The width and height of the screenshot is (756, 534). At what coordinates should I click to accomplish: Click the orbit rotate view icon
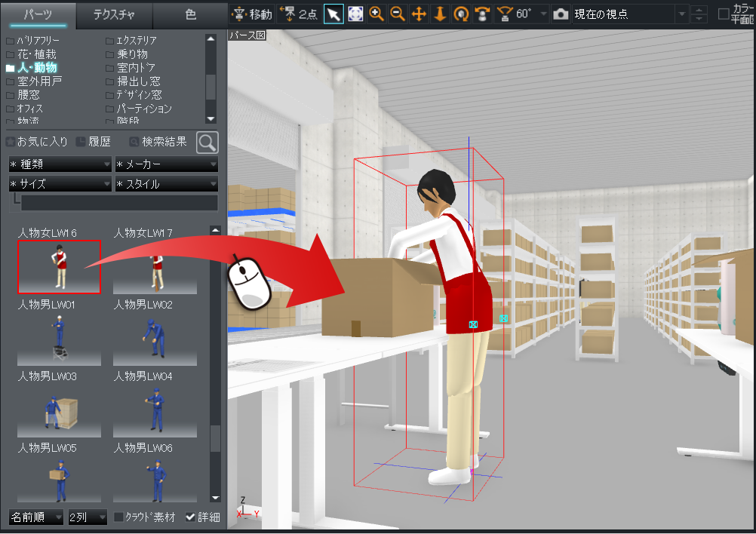point(461,14)
